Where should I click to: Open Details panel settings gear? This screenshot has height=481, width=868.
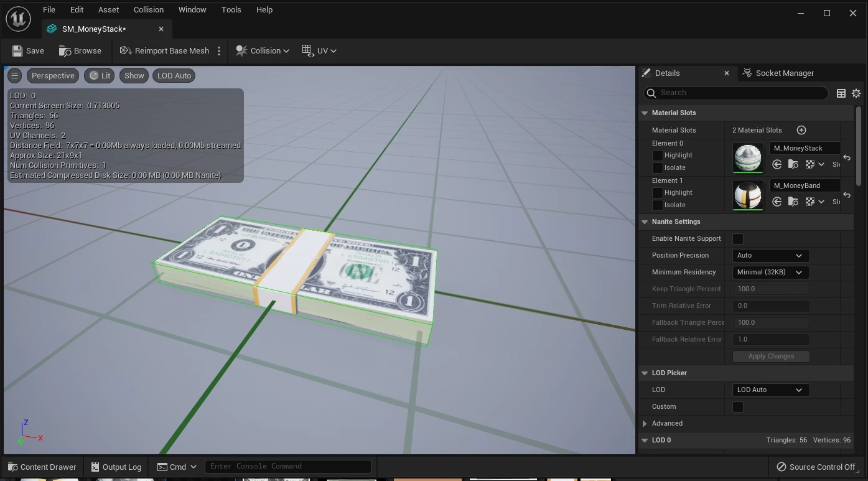coord(856,93)
